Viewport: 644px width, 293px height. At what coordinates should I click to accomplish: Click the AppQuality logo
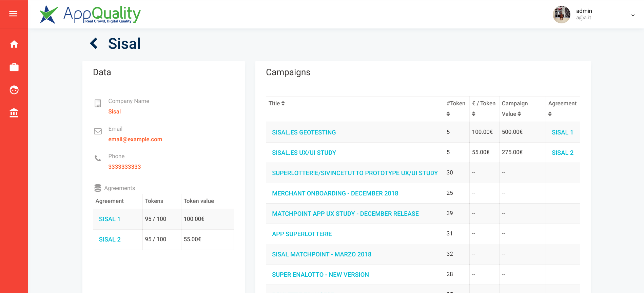pos(90,15)
